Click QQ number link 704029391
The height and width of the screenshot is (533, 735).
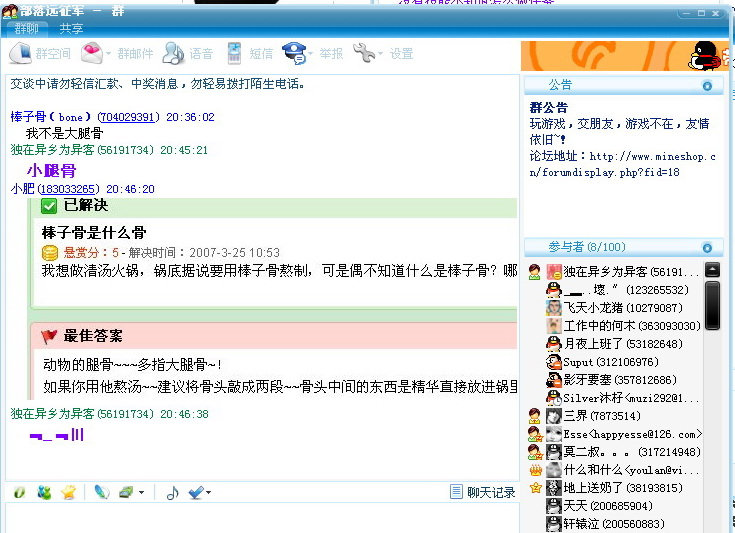click(127, 117)
